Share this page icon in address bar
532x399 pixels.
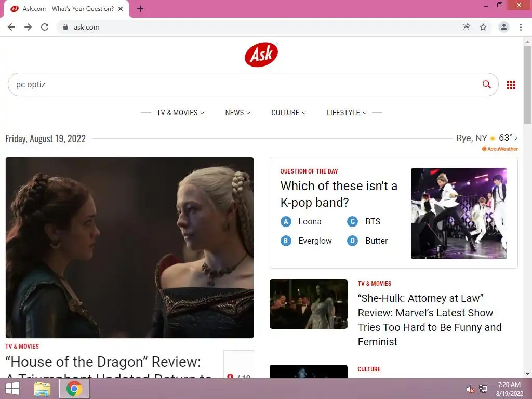tap(466, 27)
